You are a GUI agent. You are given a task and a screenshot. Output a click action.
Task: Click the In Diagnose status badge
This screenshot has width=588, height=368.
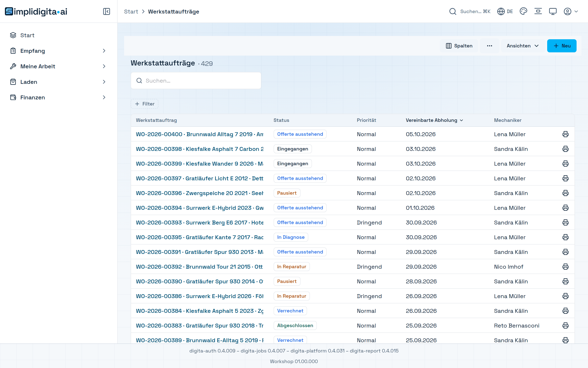[291, 237]
